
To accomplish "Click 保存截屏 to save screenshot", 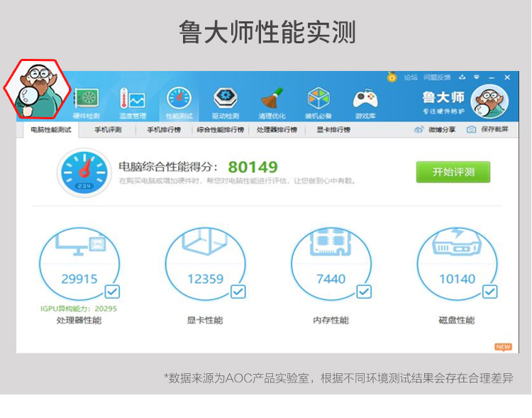I will point(488,130).
